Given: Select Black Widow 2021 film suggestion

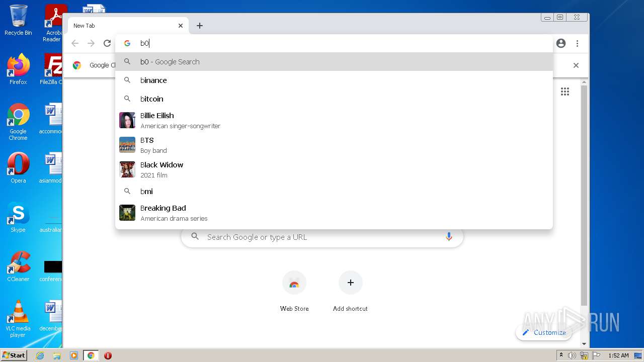Looking at the screenshot, I should coord(334,169).
